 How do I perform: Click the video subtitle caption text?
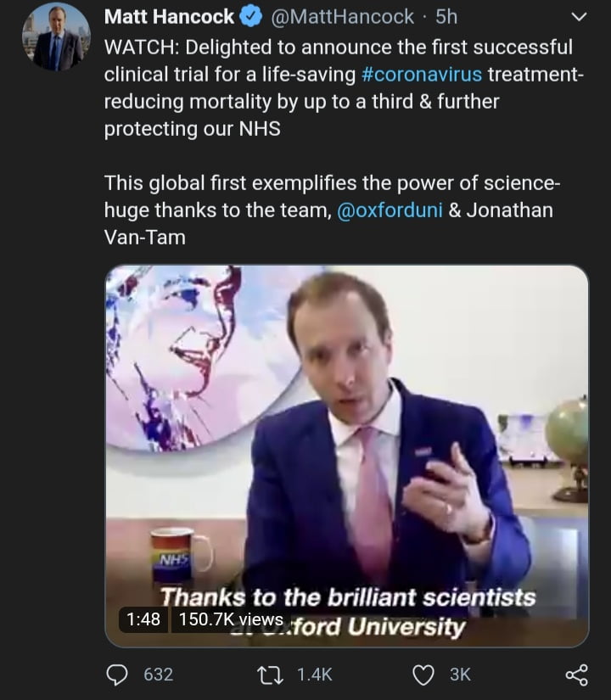tap(348, 598)
